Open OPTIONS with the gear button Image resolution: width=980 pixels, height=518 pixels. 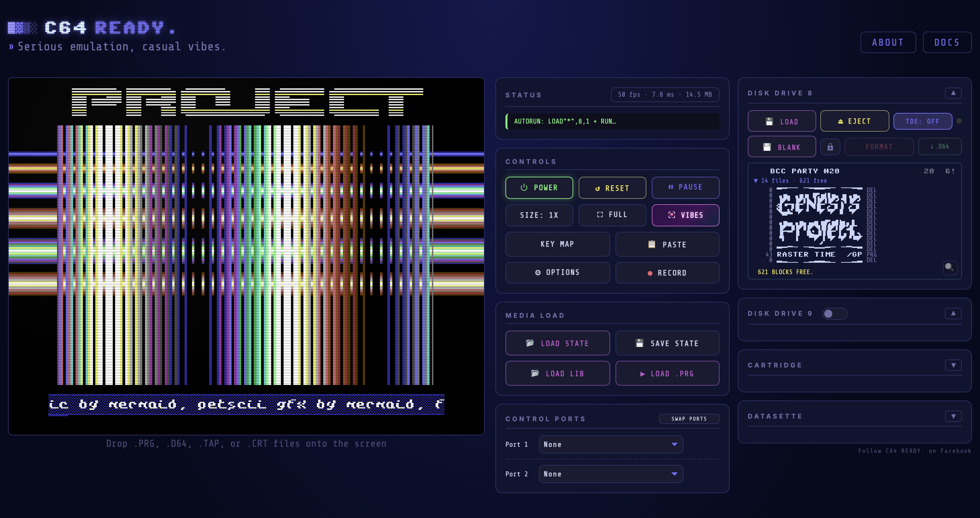(557, 272)
